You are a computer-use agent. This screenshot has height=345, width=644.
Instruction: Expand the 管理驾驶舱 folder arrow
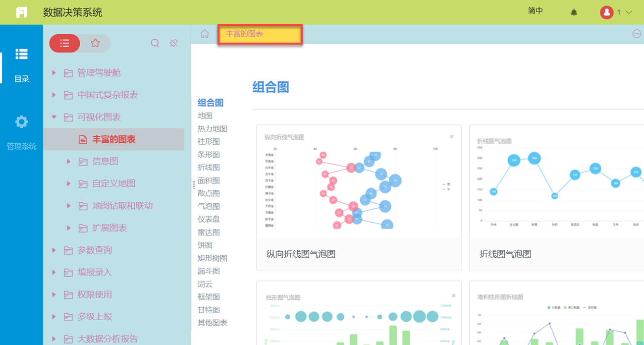click(54, 73)
